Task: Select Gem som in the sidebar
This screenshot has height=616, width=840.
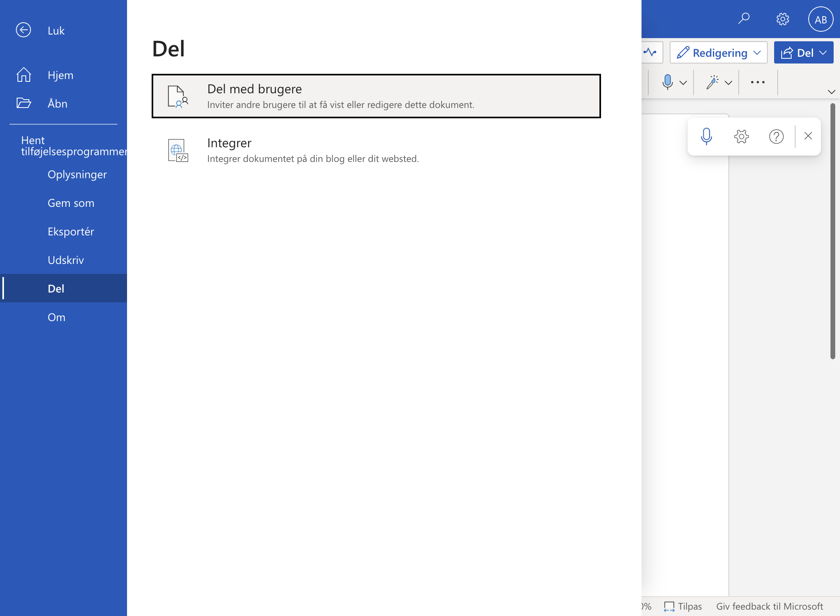Action: [64, 203]
